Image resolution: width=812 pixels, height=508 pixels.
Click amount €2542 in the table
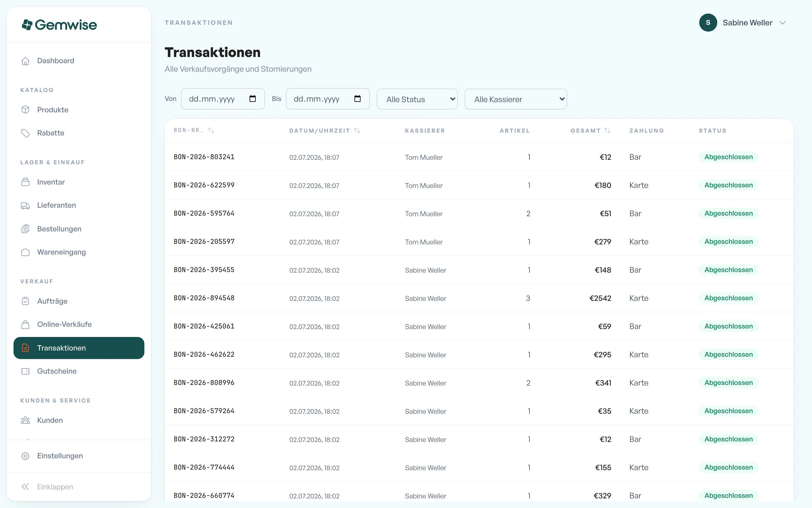(600, 298)
